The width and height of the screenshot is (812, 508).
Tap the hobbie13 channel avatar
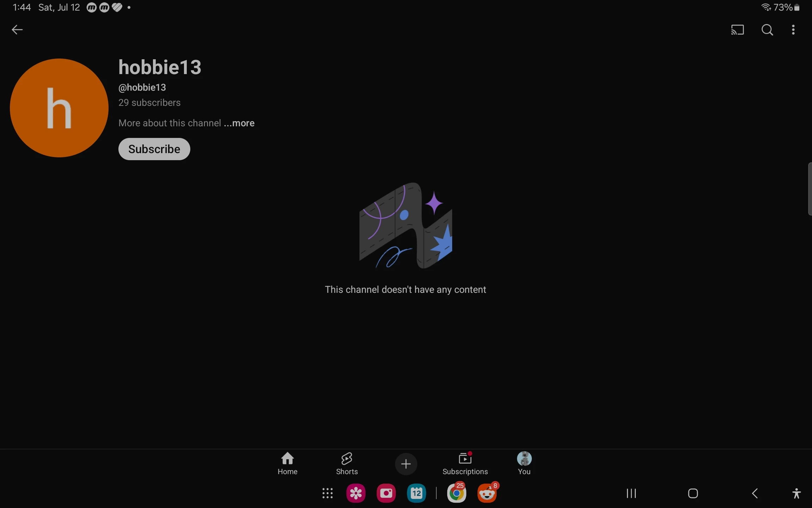[x=59, y=108]
